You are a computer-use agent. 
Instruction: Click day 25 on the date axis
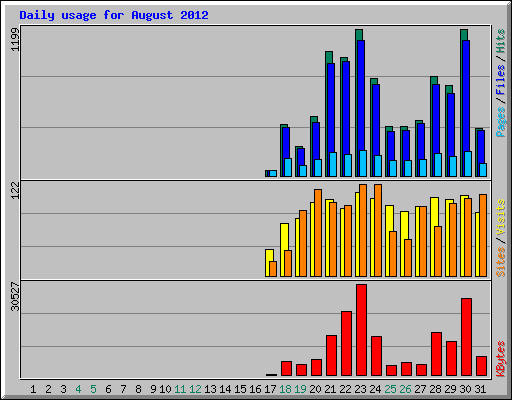point(390,389)
